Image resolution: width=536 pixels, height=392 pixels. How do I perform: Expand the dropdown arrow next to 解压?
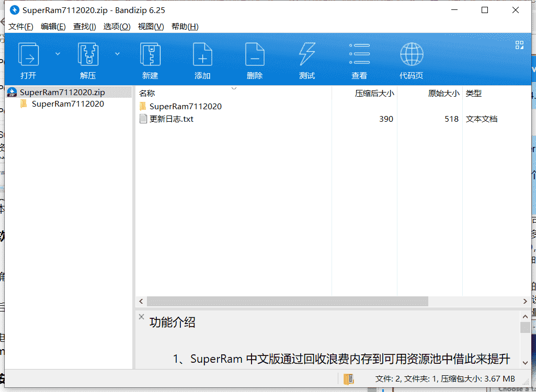point(117,54)
